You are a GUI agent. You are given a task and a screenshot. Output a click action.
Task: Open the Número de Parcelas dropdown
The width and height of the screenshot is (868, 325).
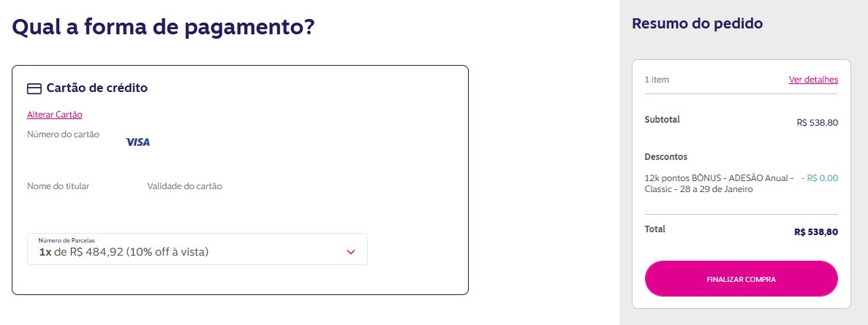[197, 249]
